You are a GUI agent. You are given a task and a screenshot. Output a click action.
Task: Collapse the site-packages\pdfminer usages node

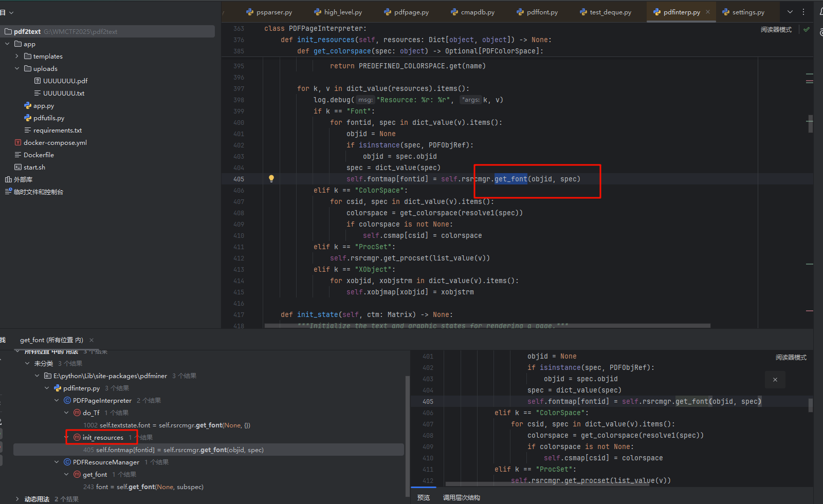coord(38,376)
